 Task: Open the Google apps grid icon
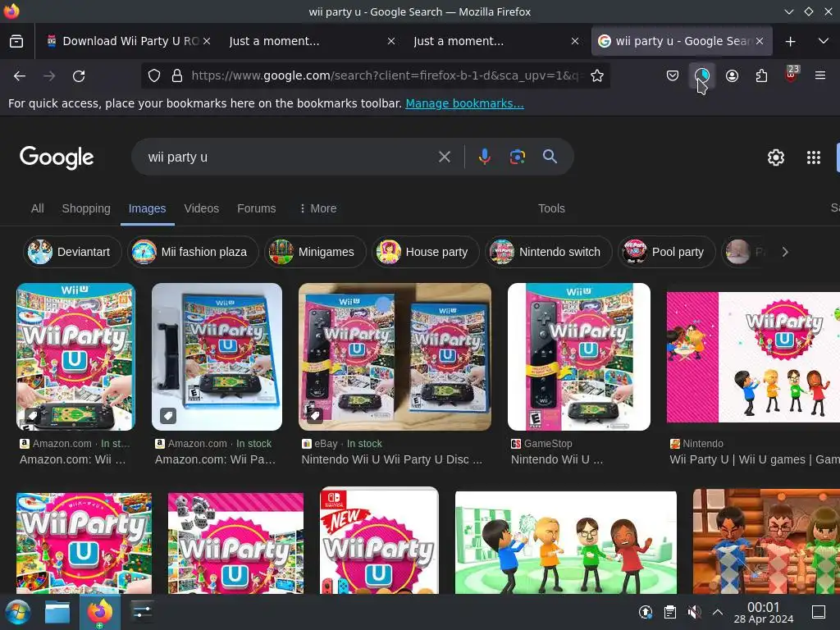[x=813, y=157]
